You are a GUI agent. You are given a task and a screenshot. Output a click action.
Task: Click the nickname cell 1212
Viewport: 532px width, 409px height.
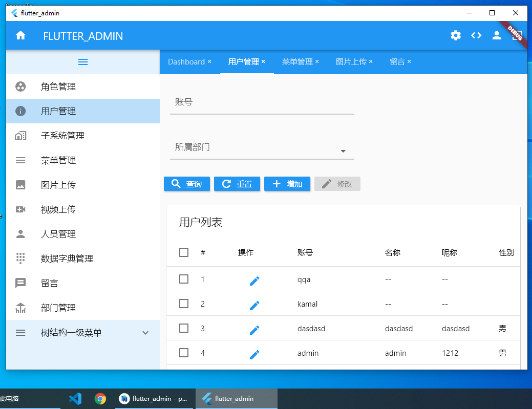pos(450,353)
